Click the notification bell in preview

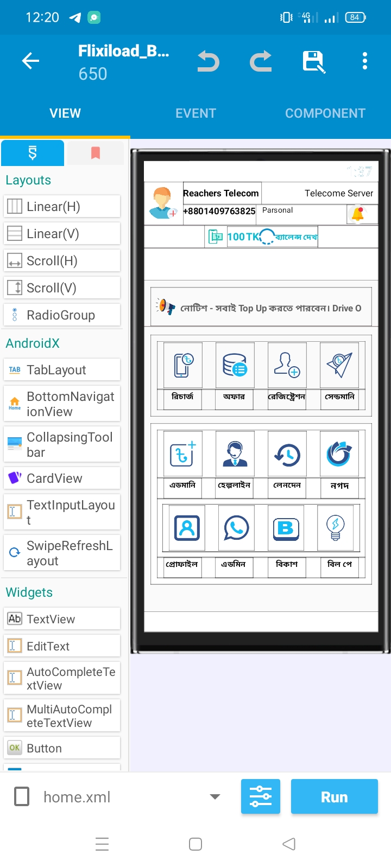tap(357, 214)
